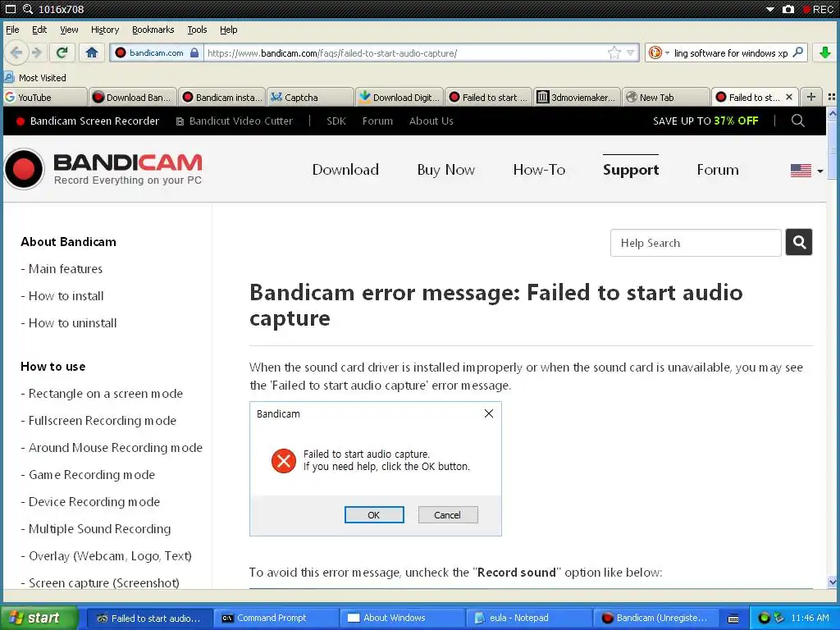The image size is (840, 630).
Task: Open a new tab with plus button
Action: tap(811, 97)
